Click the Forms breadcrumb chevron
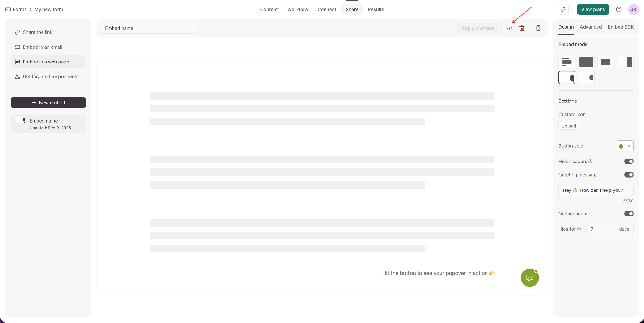 31,9
